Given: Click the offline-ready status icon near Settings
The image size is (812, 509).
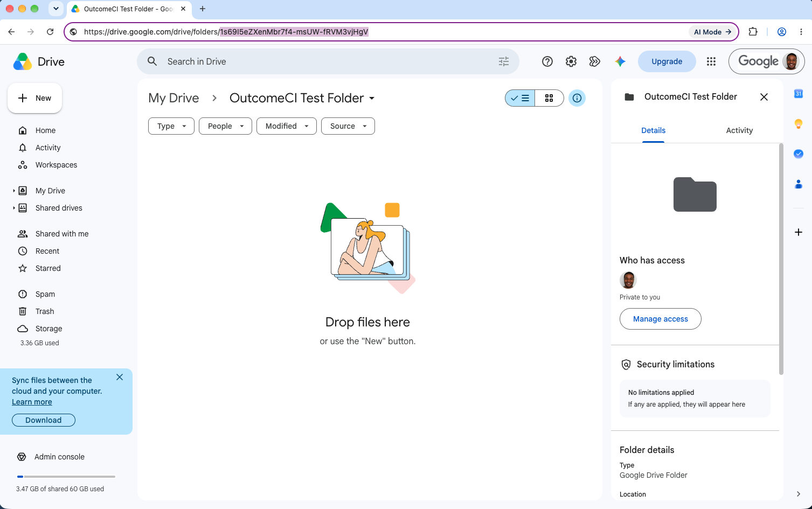Looking at the screenshot, I should click(595, 61).
